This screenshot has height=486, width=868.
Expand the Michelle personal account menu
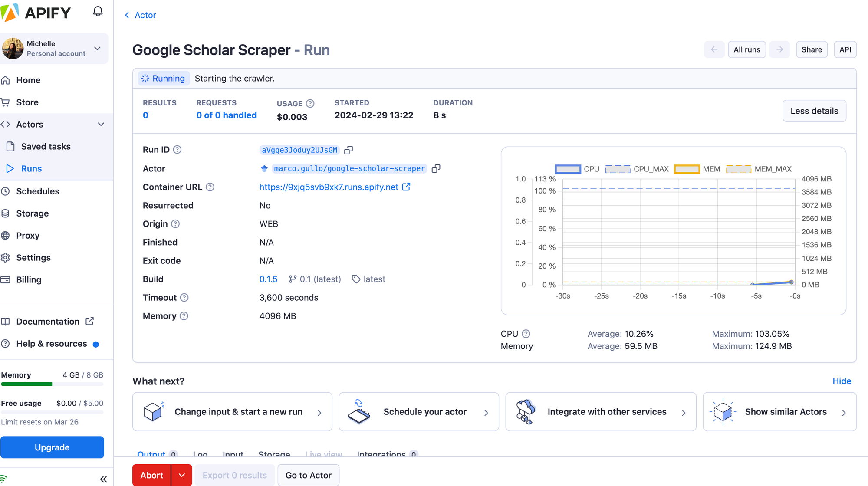coord(98,48)
